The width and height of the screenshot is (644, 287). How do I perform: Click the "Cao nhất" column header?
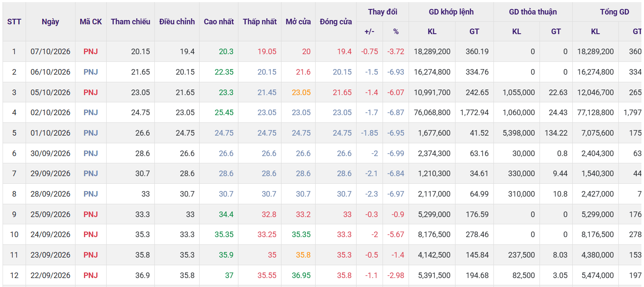219,22
